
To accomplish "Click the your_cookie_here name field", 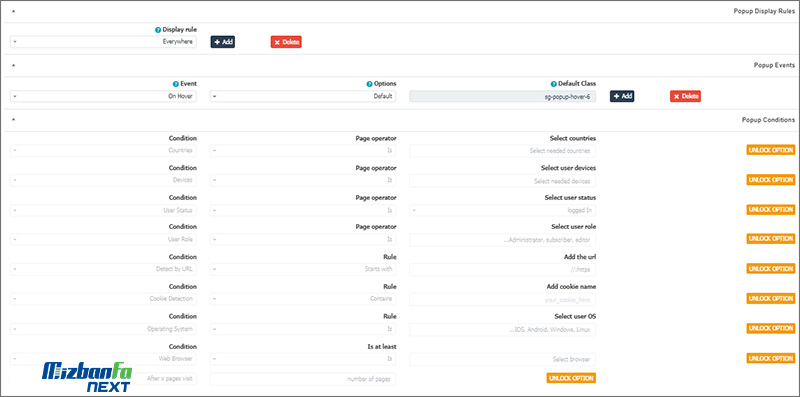I will [503, 299].
